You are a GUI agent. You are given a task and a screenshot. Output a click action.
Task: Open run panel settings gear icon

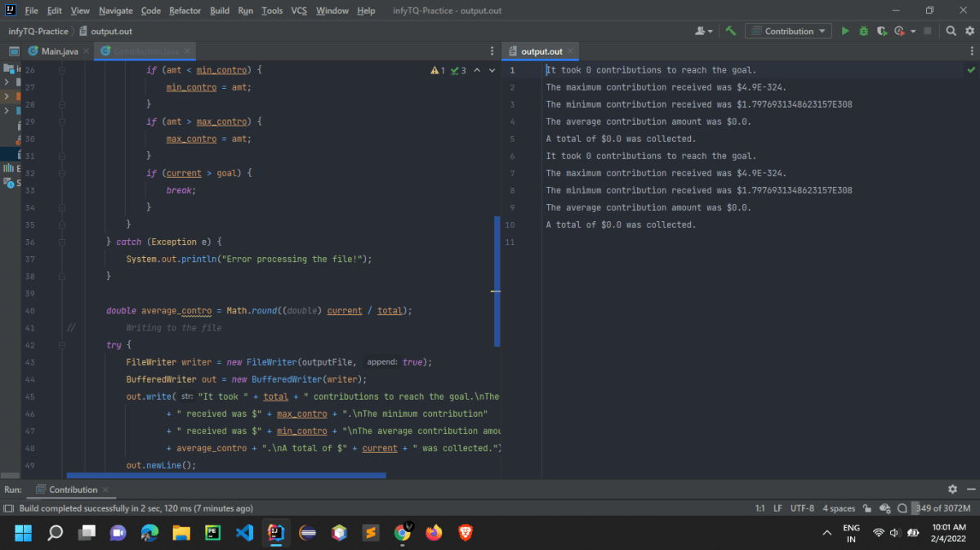point(952,489)
